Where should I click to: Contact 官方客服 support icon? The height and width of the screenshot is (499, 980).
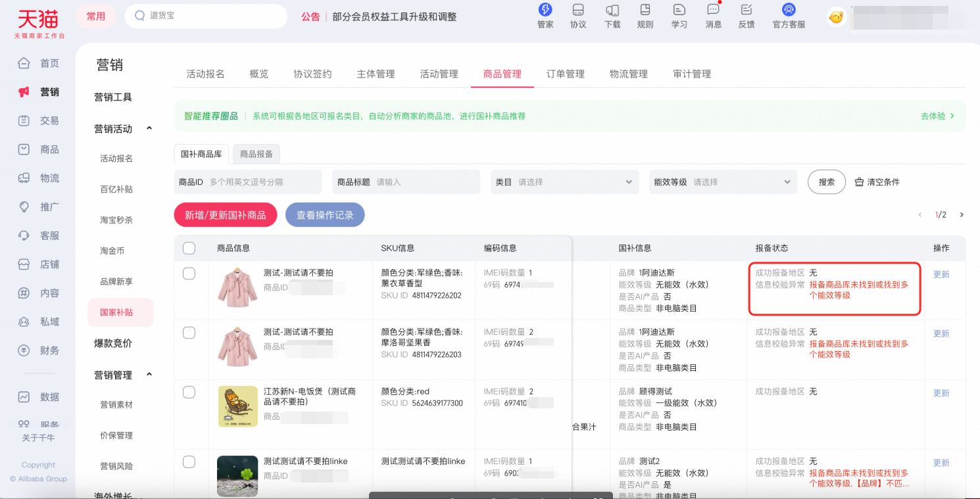(x=789, y=10)
